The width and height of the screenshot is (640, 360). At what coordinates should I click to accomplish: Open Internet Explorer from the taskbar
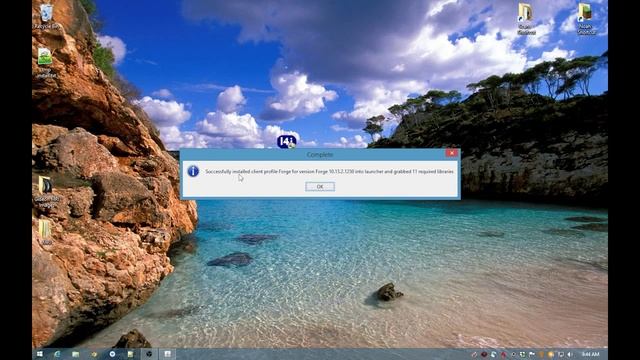(x=57, y=354)
